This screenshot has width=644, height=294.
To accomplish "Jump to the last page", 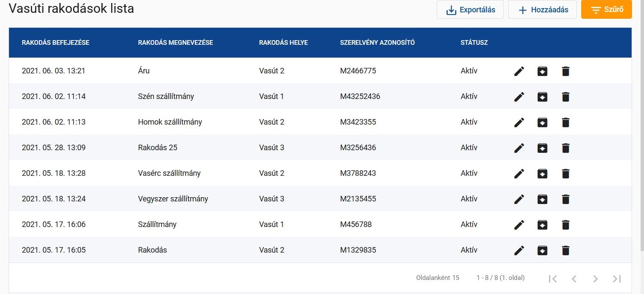I will click(617, 279).
